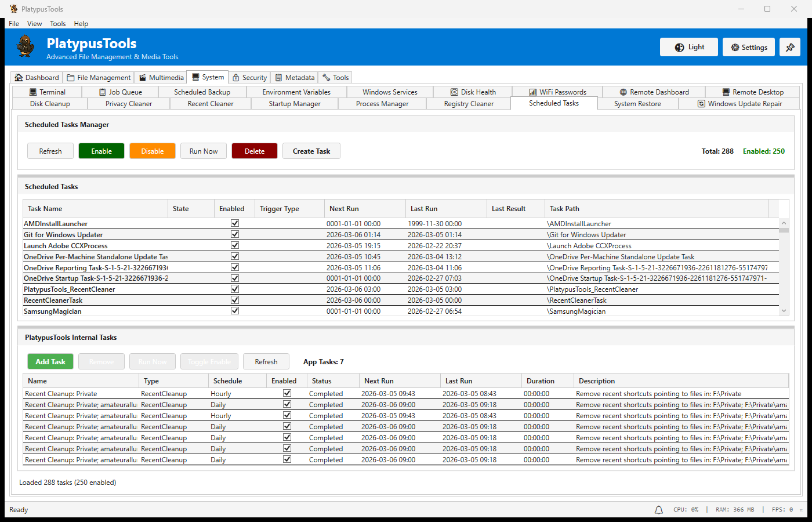
Task: Toggle Enabled checkbox for Launch Adobe CCXProcess
Action: pos(235,245)
